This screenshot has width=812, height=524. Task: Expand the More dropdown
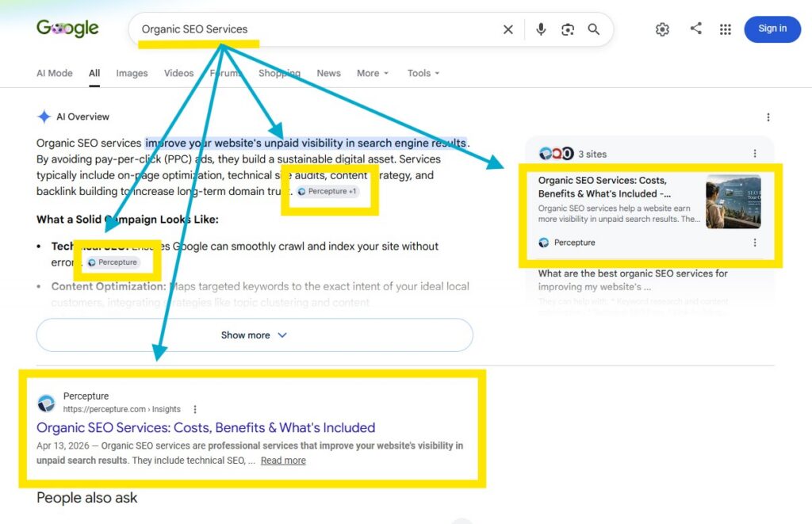[x=373, y=74]
